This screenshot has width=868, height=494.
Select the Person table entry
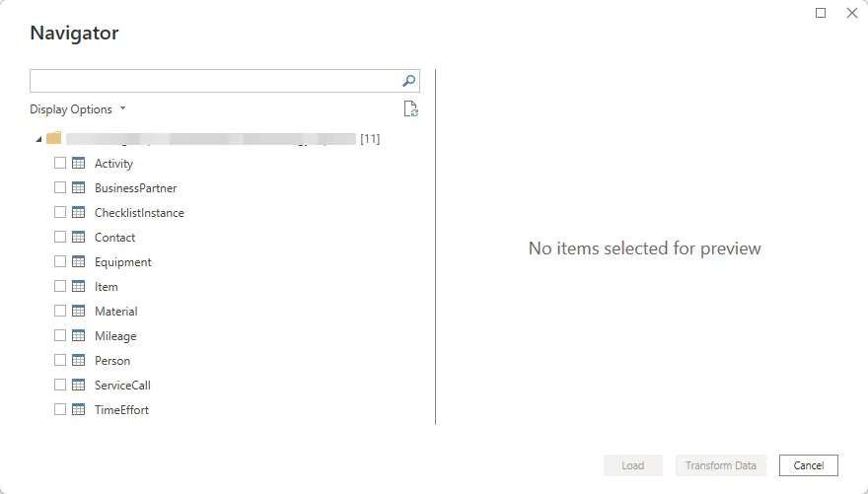[x=112, y=361]
